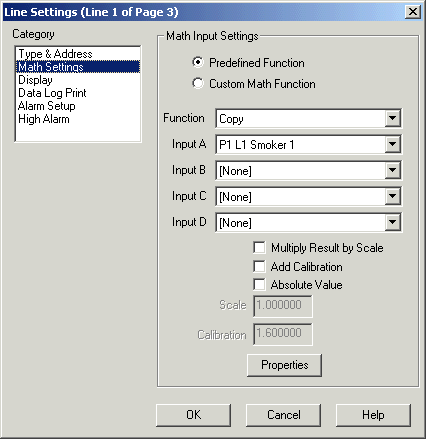The height and width of the screenshot is (439, 426).
Task: Select the Custom Math Function option
Action: [198, 83]
